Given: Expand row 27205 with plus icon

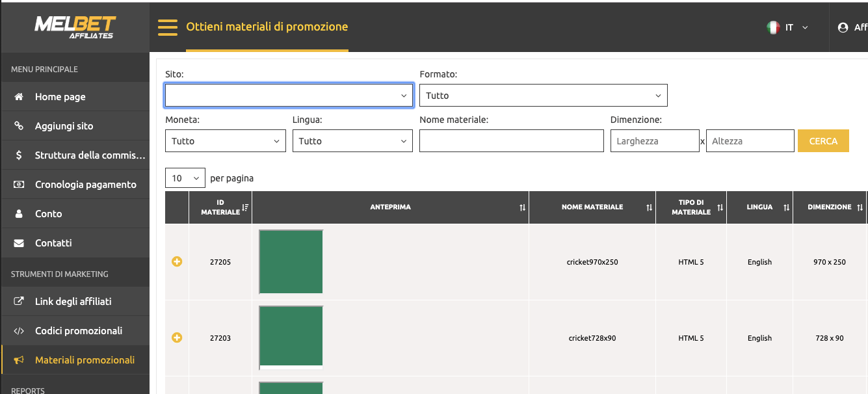Looking at the screenshot, I should [x=177, y=261].
